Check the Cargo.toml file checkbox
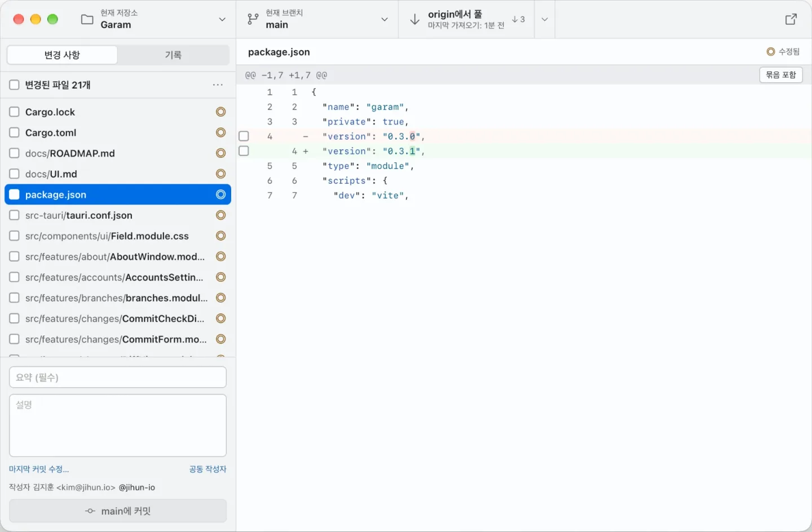 14,132
